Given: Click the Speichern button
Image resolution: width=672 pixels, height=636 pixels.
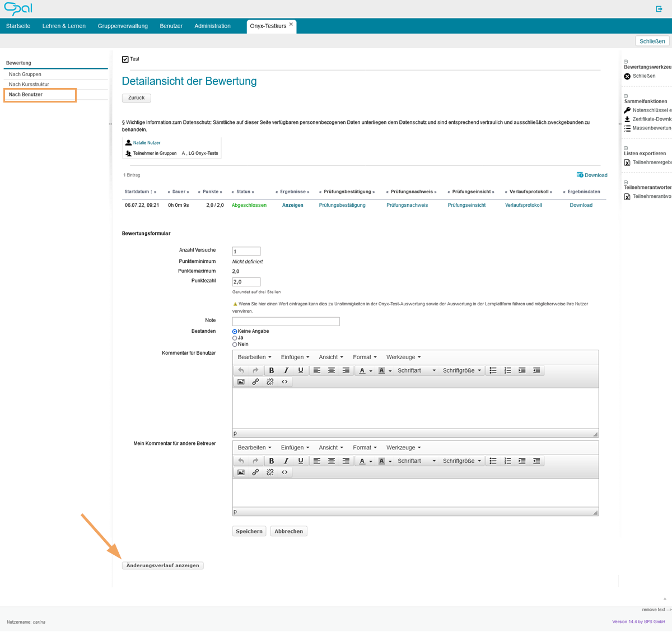Looking at the screenshot, I should point(249,531).
